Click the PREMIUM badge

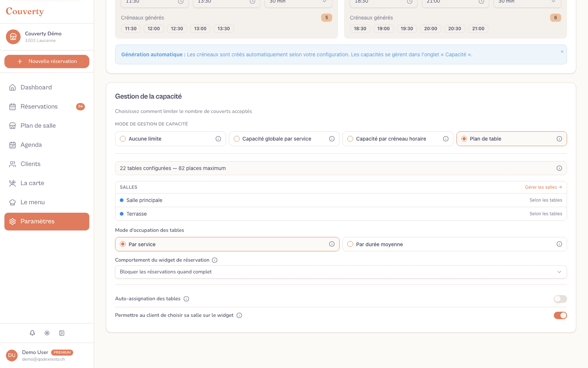(x=62, y=353)
